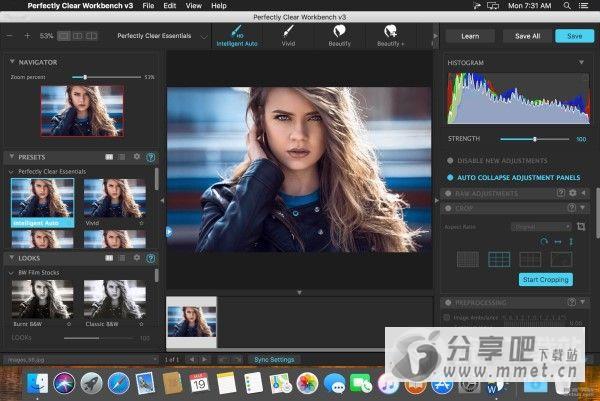The image size is (600, 401).
Task: Switch to split before/after view layout
Action: (91, 36)
